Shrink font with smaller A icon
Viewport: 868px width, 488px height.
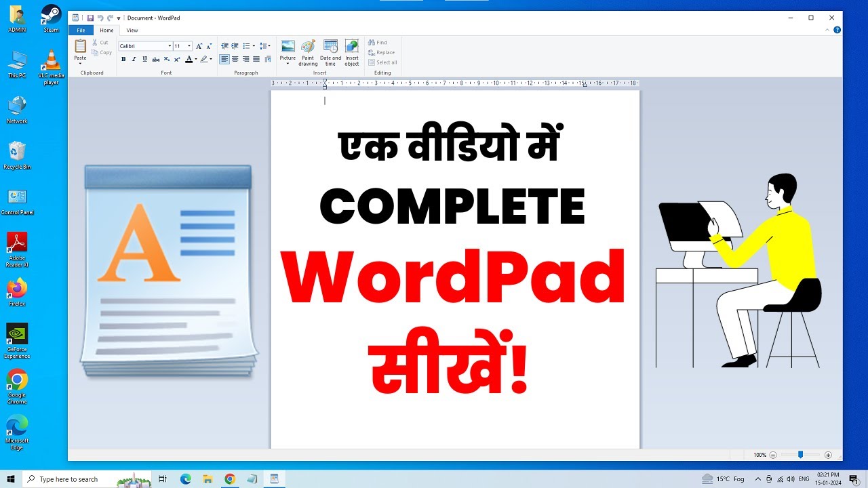[x=209, y=46]
